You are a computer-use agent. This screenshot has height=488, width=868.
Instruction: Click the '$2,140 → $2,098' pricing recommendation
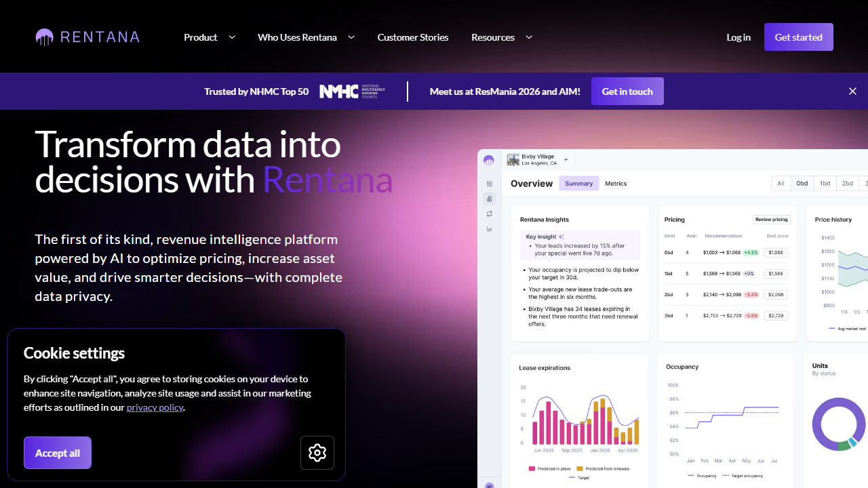(x=722, y=295)
